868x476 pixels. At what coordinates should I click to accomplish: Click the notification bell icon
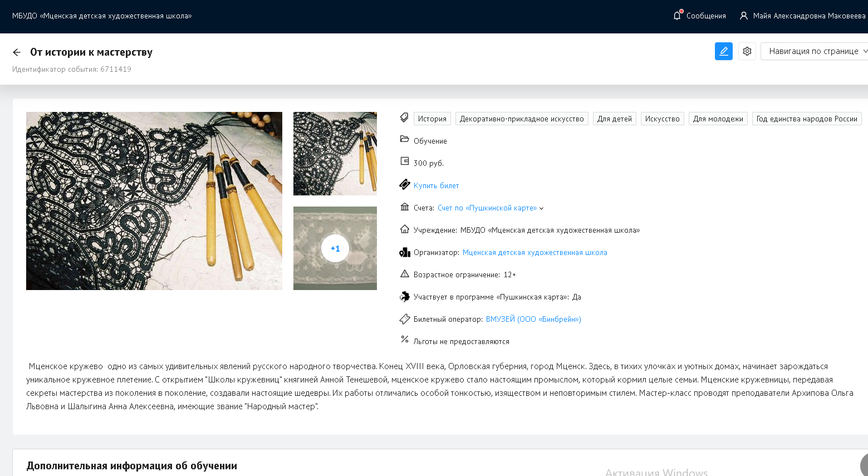click(677, 16)
